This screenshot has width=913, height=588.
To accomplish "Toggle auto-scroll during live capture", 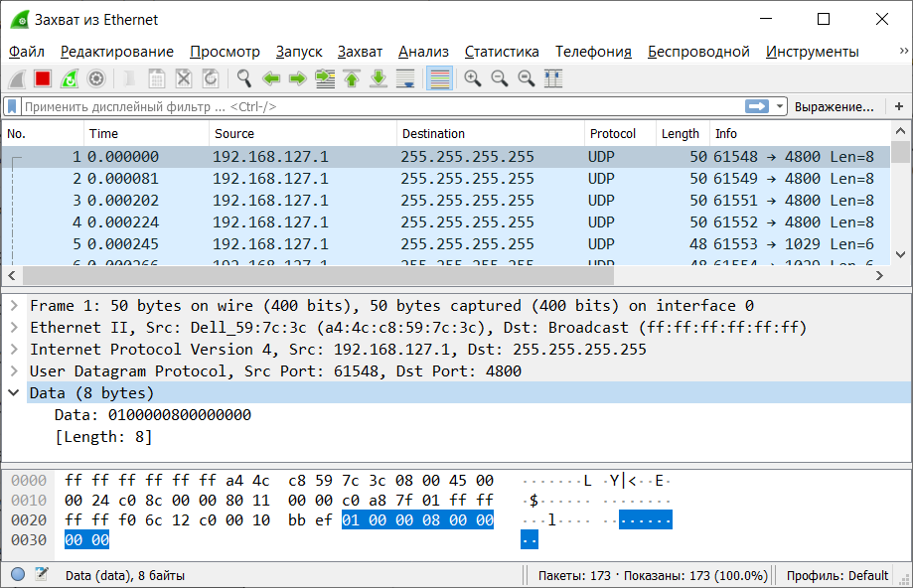I will coord(405,78).
